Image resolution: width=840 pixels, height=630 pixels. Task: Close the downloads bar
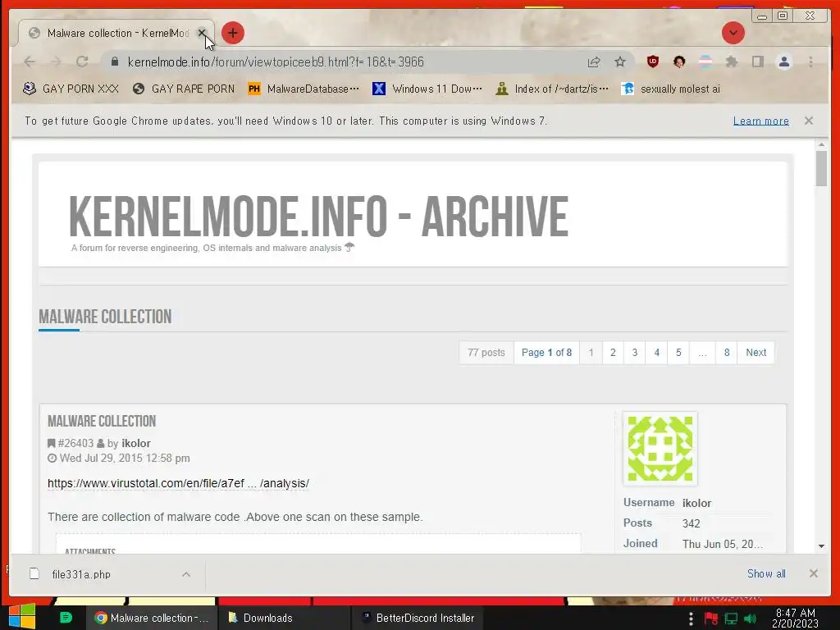813,573
